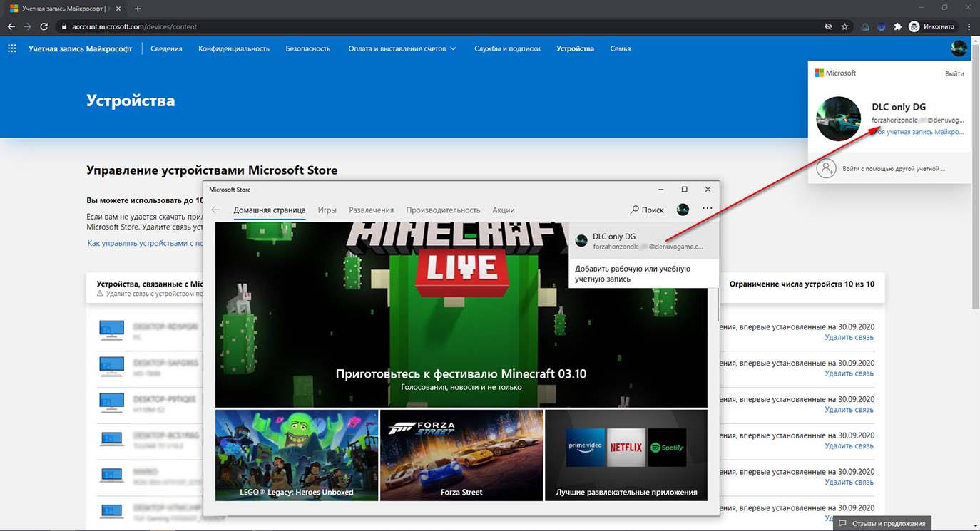Select the Учетная запись Майкрософт browser tab
This screenshot has height=531, width=980.
(64, 9)
